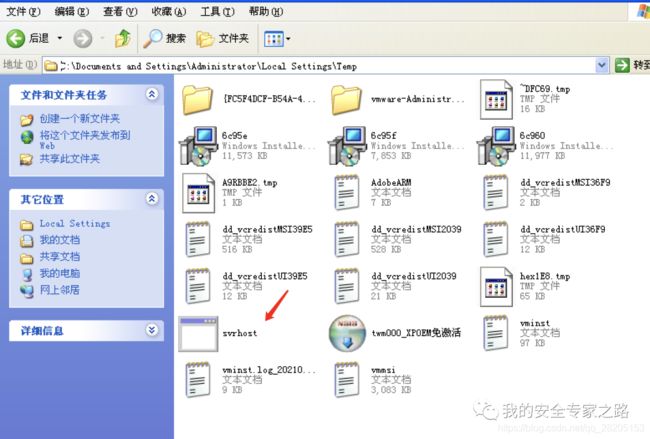Screen dimensions: 650x439
Task: Open 共享文档 link
Action: [60, 257]
